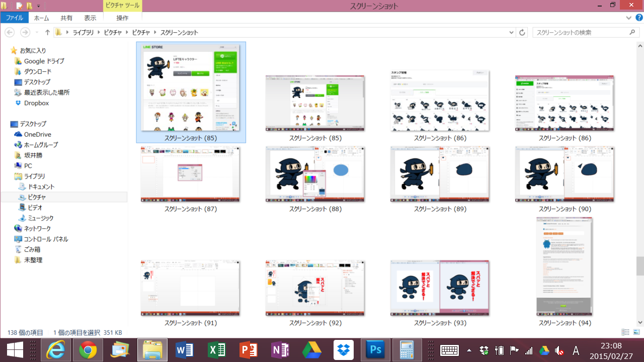The height and width of the screenshot is (362, 644).
Task: Click the Dropbox tray icon with the green check
Action: tap(484, 350)
